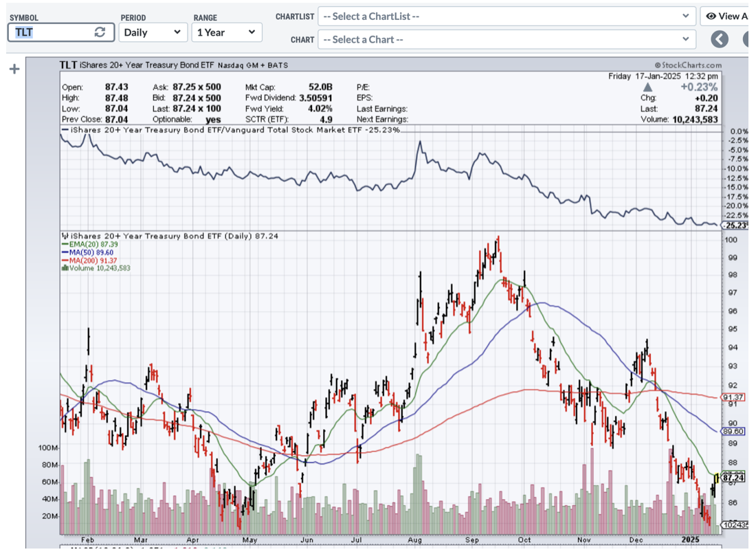Expand the Select a Chart dropdown

click(x=507, y=39)
